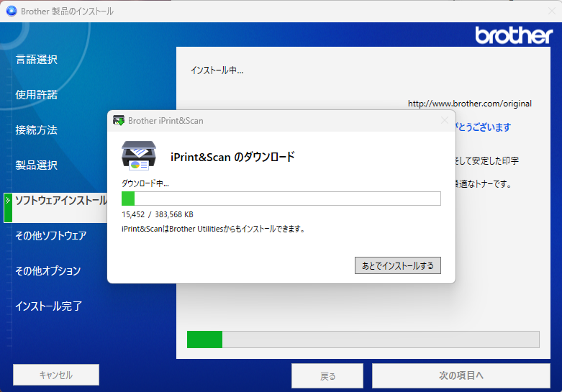The width and height of the screenshot is (562, 392).
Task: Click the Brother Utilities note text
Action: pos(213,229)
